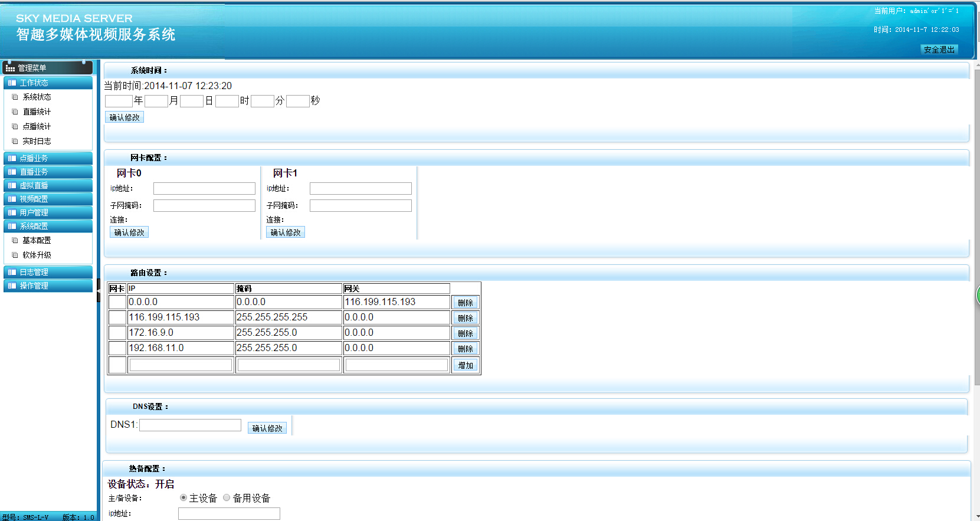Click 确认修改 next to DNS1 field
This screenshot has height=521, width=980.
click(x=267, y=428)
